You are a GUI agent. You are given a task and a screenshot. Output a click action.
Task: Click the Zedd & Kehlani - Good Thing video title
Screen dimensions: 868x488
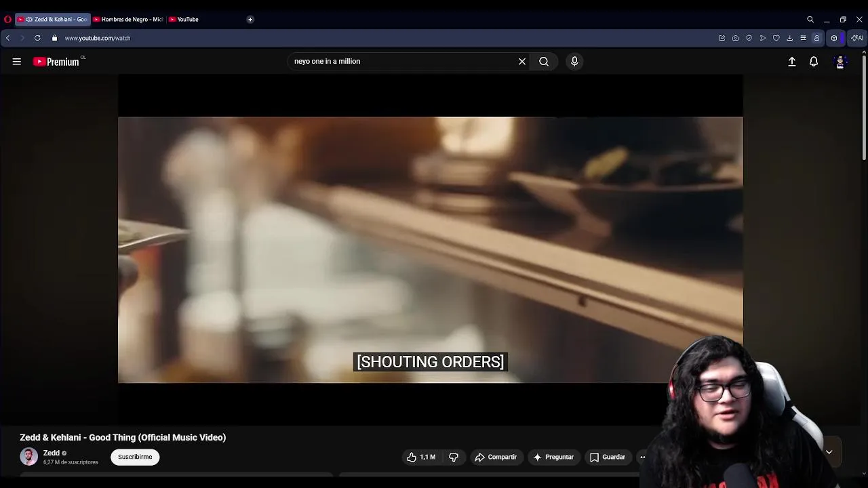[x=123, y=438]
